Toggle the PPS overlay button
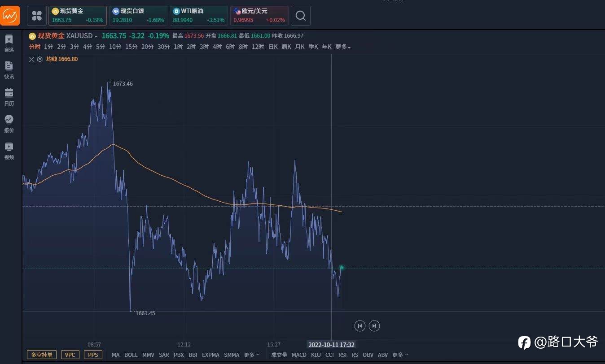605x364 pixels. point(93,355)
